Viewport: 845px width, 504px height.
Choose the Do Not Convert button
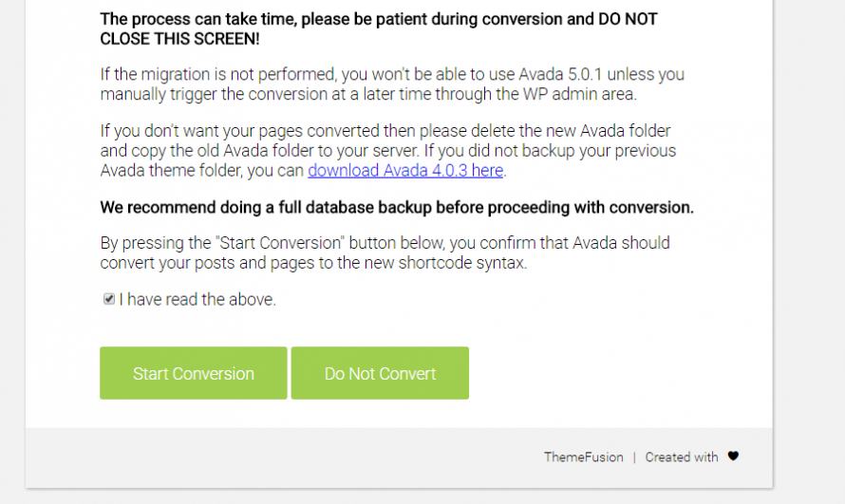(380, 373)
